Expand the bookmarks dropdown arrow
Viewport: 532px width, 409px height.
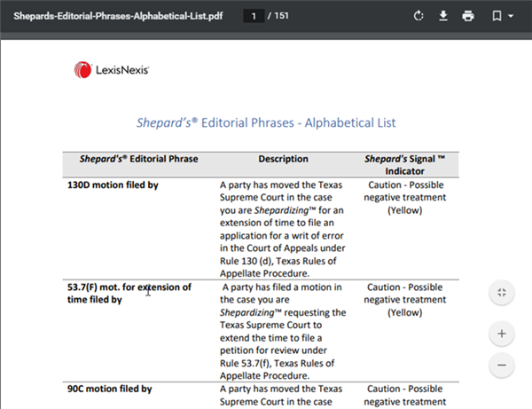click(x=511, y=16)
